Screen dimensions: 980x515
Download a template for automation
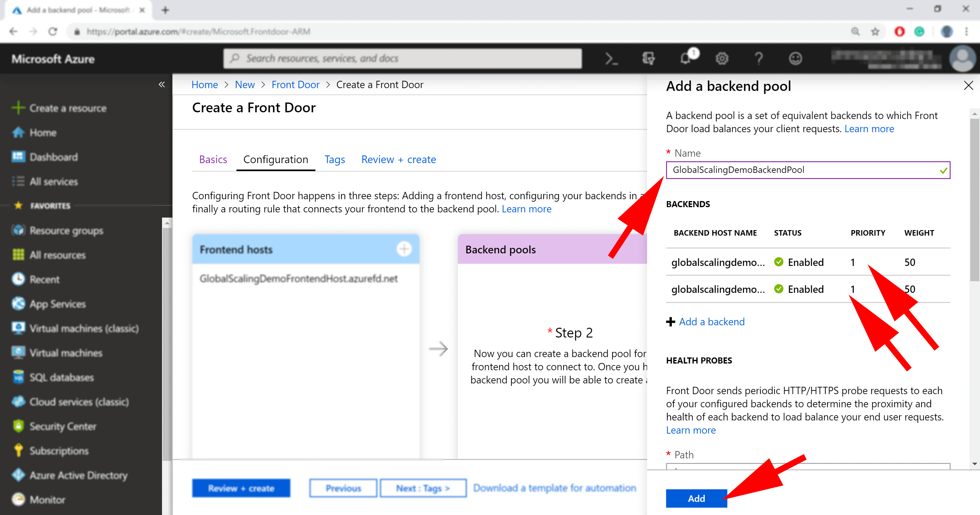coord(554,488)
